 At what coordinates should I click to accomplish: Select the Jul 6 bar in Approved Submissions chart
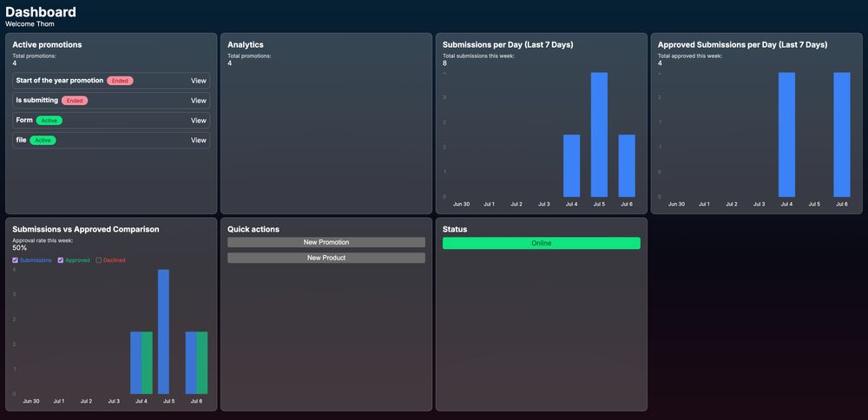tap(842, 135)
